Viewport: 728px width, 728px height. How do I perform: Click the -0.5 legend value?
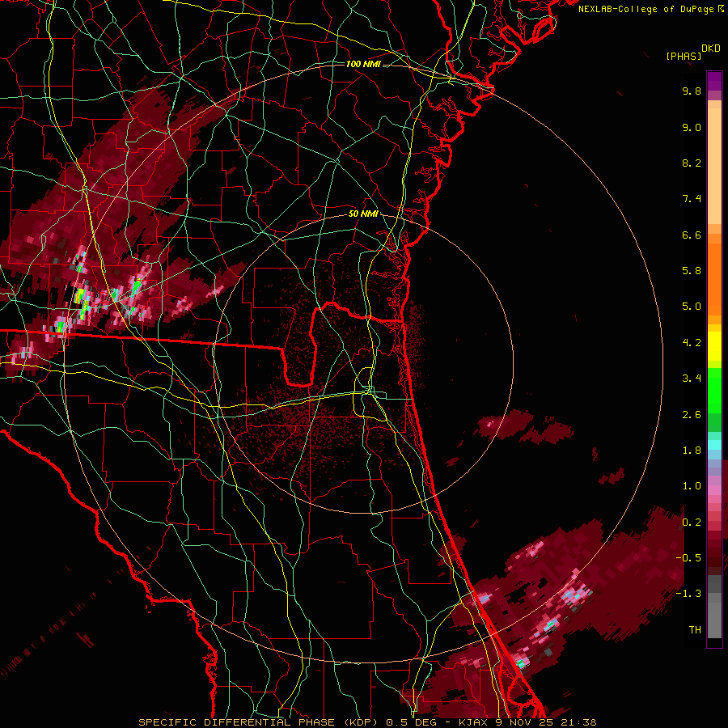click(x=688, y=558)
